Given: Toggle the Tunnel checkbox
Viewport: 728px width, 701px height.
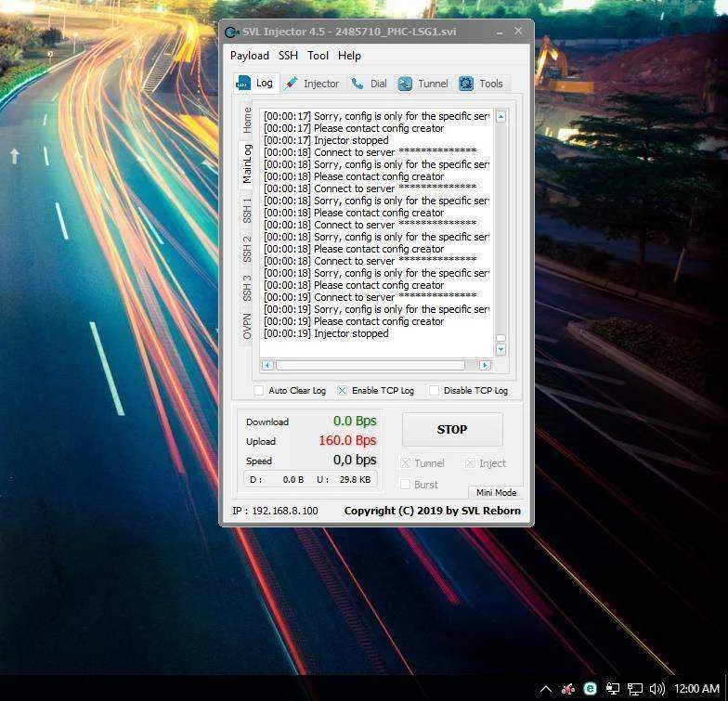Looking at the screenshot, I should (405, 462).
